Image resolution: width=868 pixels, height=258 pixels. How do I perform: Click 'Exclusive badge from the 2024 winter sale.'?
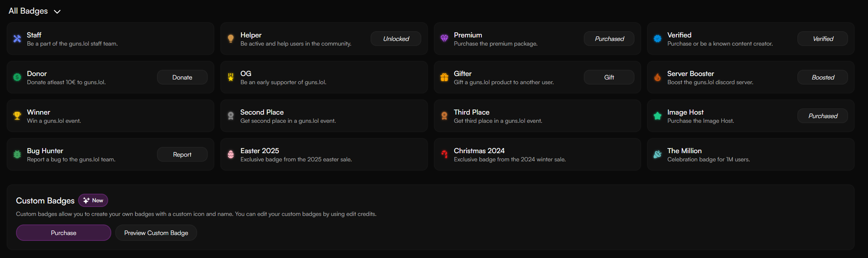(510, 159)
